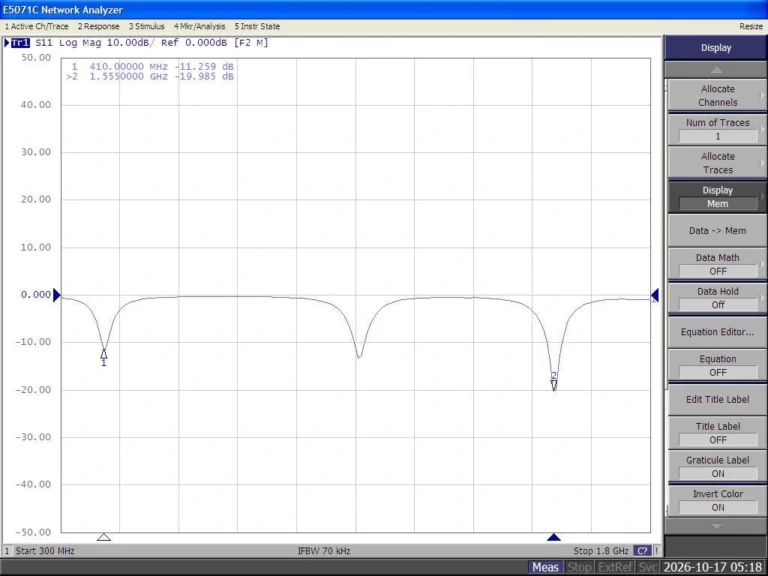
Task: Open the Allocate Traces submenu
Action: (717, 163)
